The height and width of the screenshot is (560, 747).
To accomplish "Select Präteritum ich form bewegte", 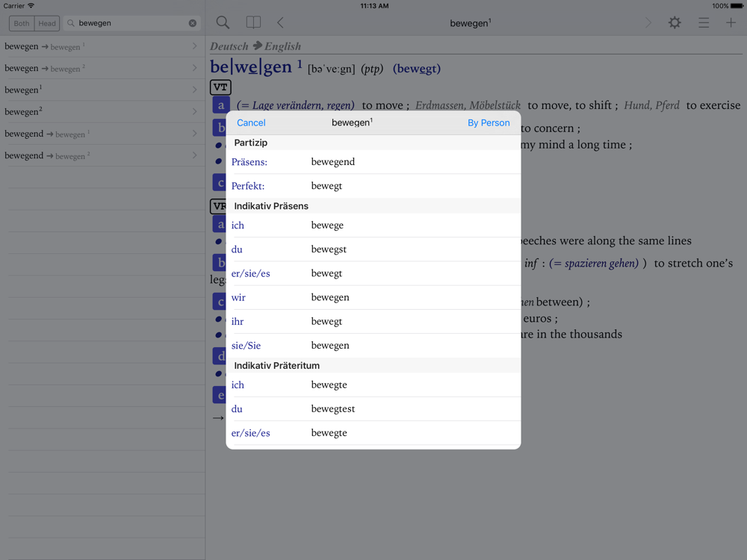I will [329, 385].
